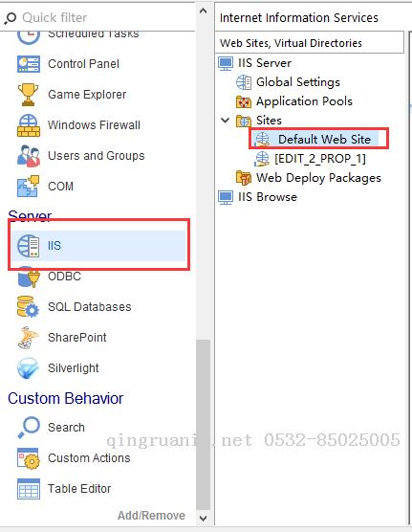Image resolution: width=412 pixels, height=532 pixels.
Task: Select the IIS page in sidebar
Action: [98, 246]
